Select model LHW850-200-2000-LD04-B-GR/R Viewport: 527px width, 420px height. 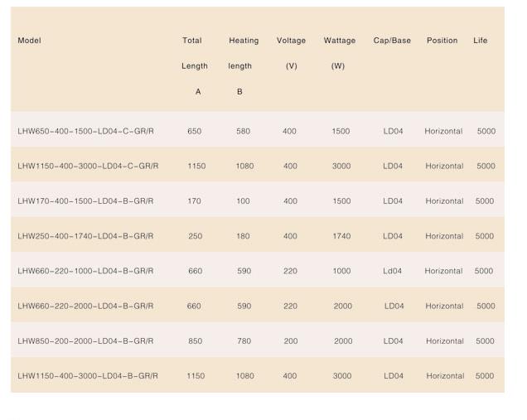[85, 340]
